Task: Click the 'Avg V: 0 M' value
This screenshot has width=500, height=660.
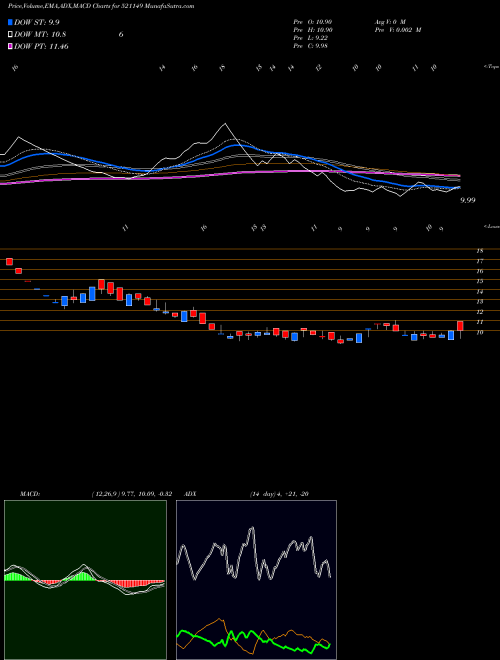Action: [x=389, y=21]
